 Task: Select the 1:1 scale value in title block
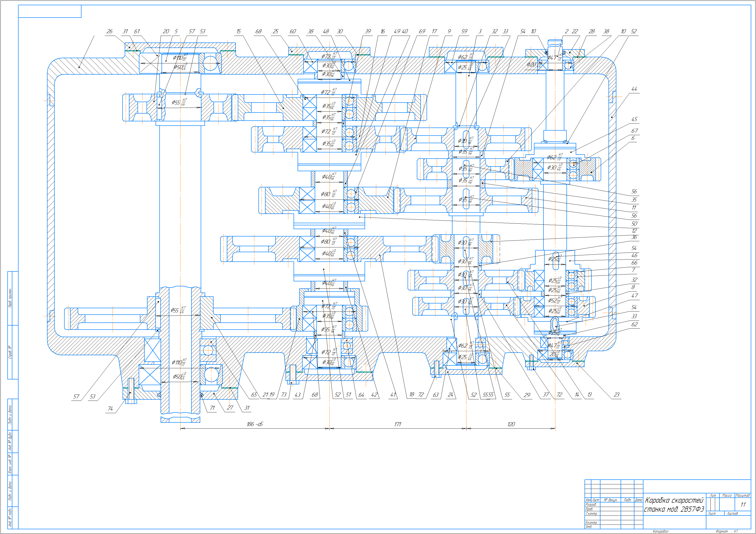pos(743,505)
